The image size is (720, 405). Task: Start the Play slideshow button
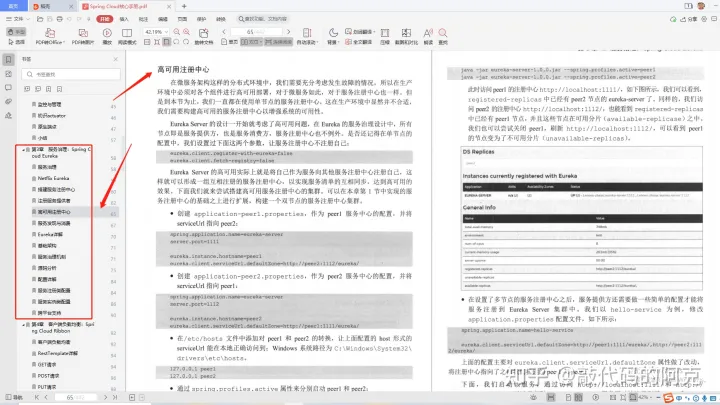coord(107,36)
